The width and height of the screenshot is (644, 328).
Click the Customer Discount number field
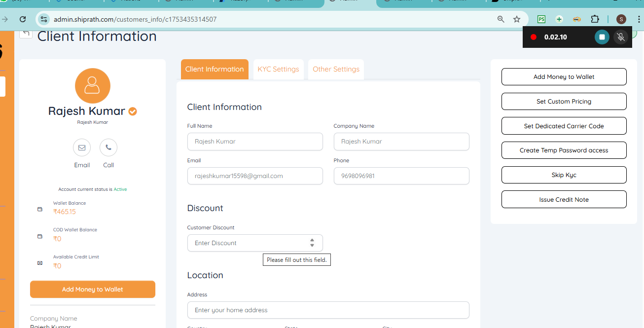pos(255,243)
